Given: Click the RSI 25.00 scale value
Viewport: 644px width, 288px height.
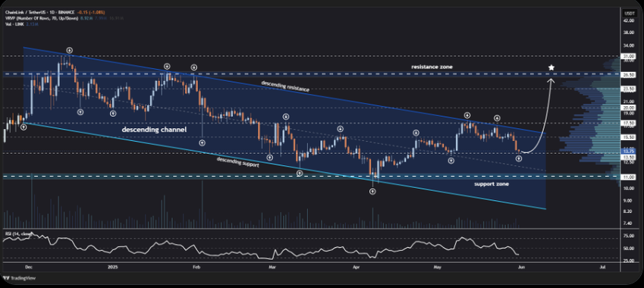Looking at the screenshot, I should pos(628,261).
